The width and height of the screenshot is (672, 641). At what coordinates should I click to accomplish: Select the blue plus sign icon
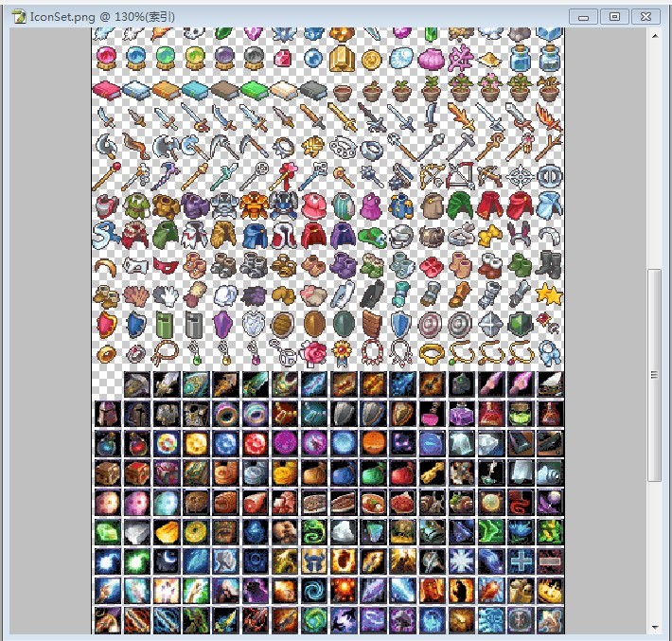tap(521, 561)
